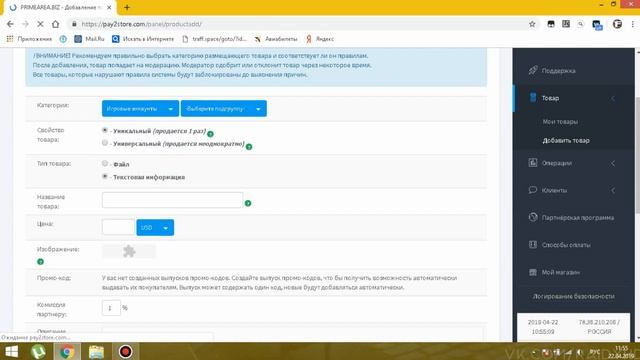Screen dimensions: 640x360
Task: Expand the Операции chevron arrow
Action: coord(613,163)
